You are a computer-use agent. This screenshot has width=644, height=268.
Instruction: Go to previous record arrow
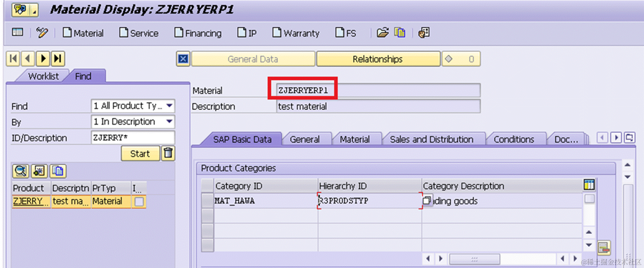coord(27,58)
